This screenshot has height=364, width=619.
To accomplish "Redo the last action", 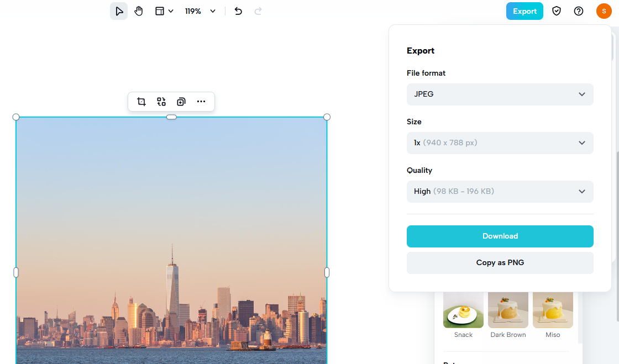I will [x=258, y=11].
